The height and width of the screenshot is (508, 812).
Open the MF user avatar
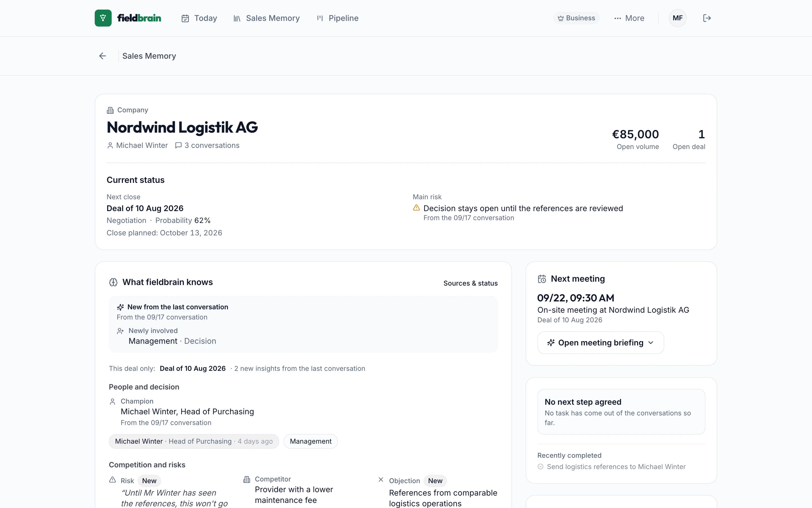pyautogui.click(x=678, y=18)
